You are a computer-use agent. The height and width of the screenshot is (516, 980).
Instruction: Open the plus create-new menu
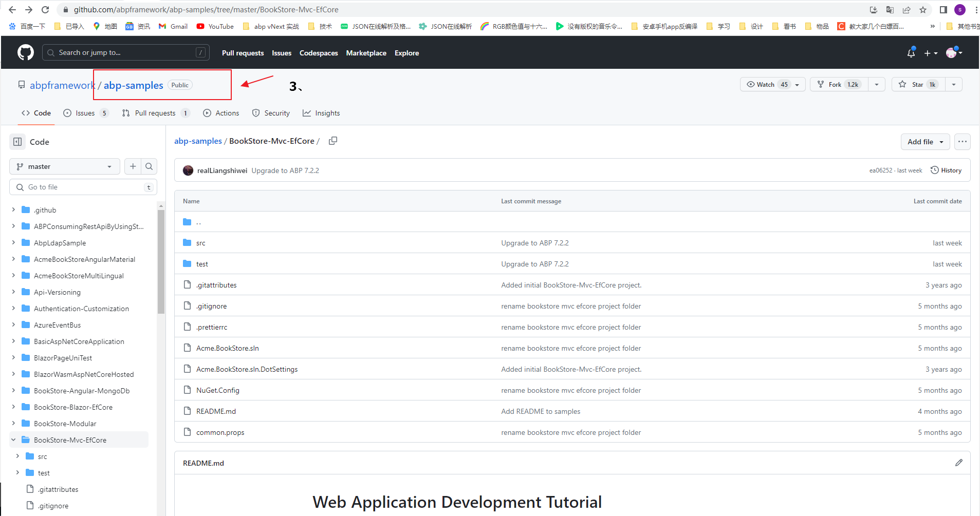pyautogui.click(x=931, y=53)
